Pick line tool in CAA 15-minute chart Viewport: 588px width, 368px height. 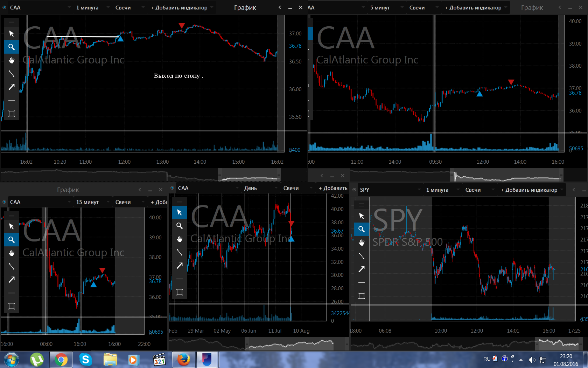point(12,266)
